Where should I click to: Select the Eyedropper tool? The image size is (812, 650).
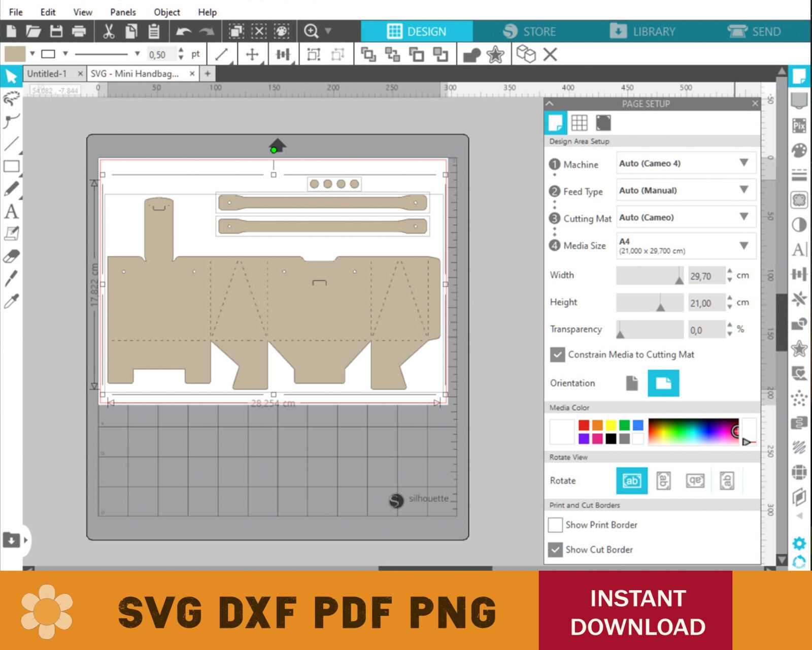(x=11, y=301)
